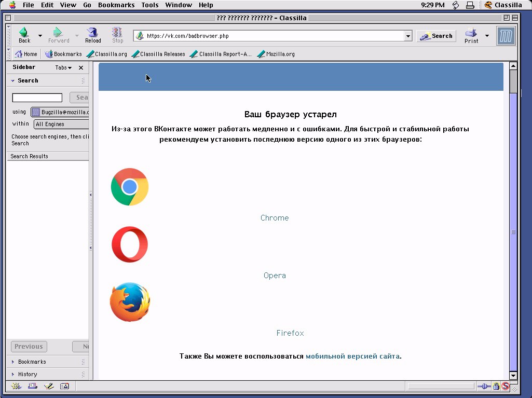Open the All Engines dropdown
Image resolution: width=532 pixels, height=398 pixels.
(x=61, y=124)
